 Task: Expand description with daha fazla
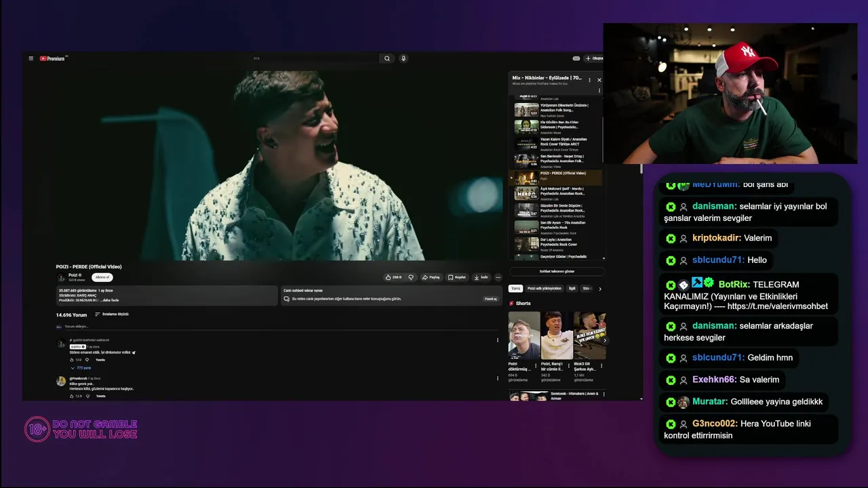[111, 300]
